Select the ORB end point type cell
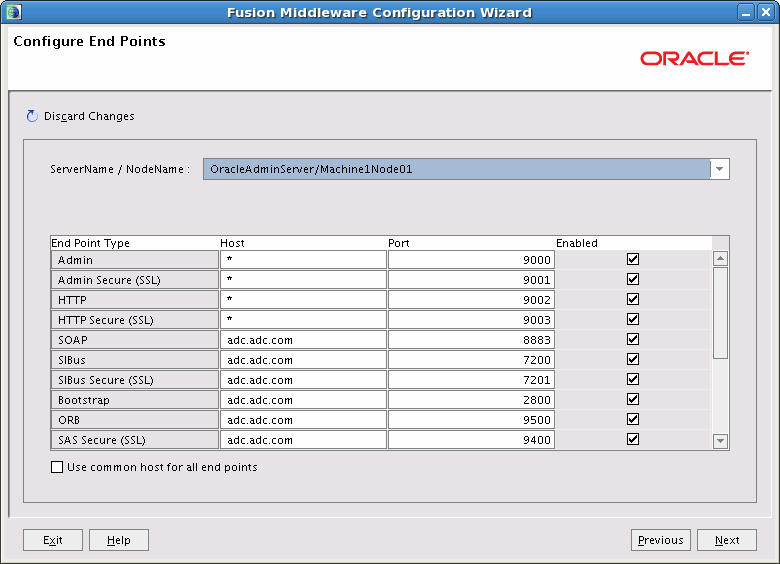This screenshot has height=564, width=780. tap(135, 420)
